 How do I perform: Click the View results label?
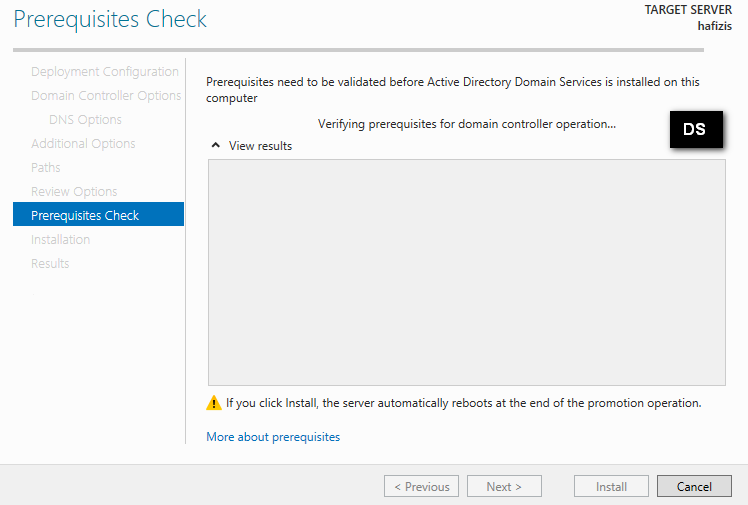pos(260,146)
